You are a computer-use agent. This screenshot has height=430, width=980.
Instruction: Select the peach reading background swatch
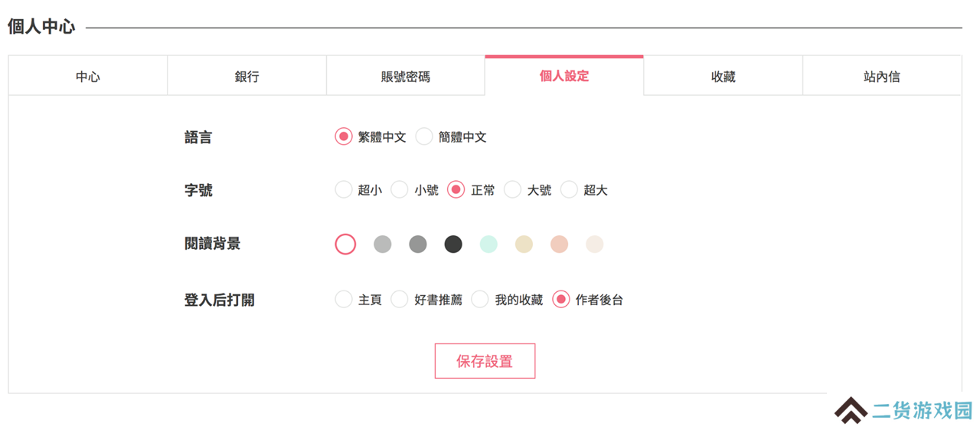[559, 245]
